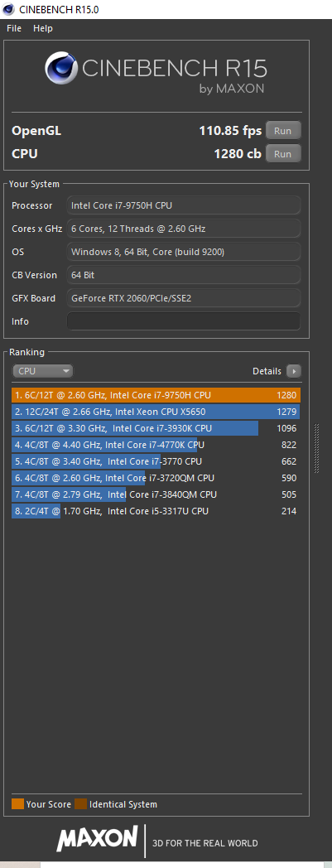Run the CPU benchmark

click(x=283, y=154)
